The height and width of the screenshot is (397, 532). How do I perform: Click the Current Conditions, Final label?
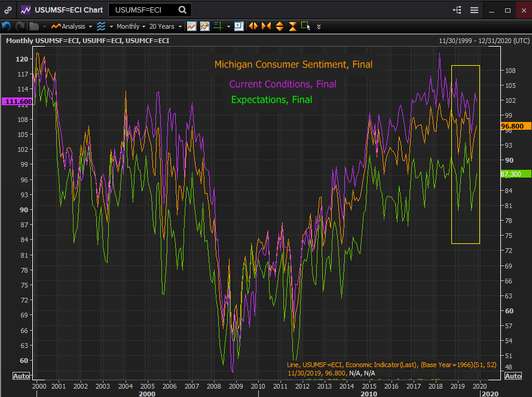pos(282,84)
